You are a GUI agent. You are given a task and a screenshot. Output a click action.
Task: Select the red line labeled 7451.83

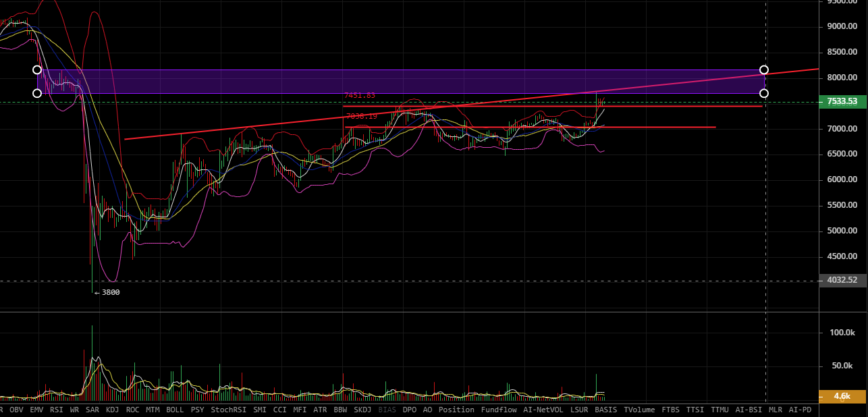[552, 106]
